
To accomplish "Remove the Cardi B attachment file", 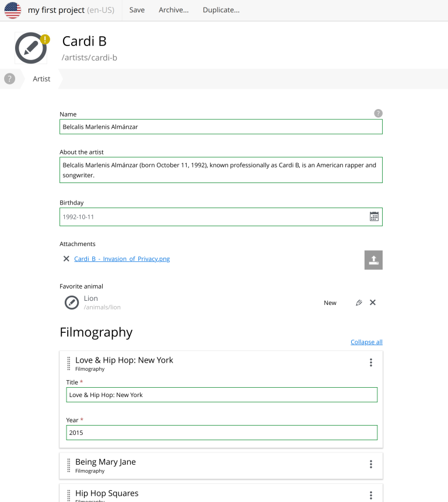I will click(66, 259).
